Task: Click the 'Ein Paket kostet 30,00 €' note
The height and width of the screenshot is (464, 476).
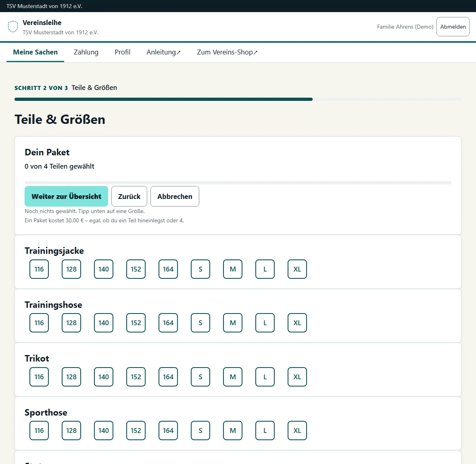Action: [x=104, y=220]
